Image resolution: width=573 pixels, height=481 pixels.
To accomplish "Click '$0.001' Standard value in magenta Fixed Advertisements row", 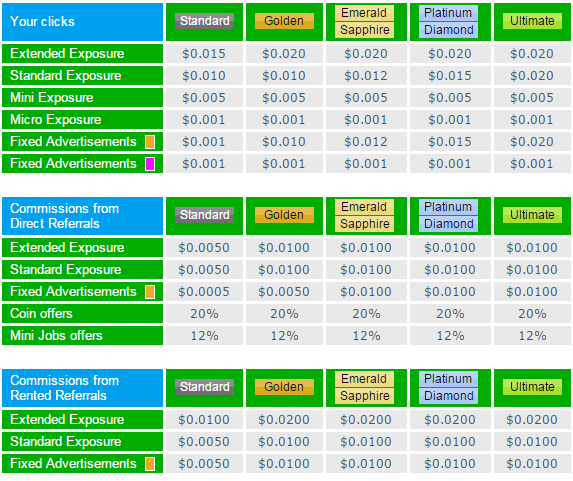I will tap(204, 164).
